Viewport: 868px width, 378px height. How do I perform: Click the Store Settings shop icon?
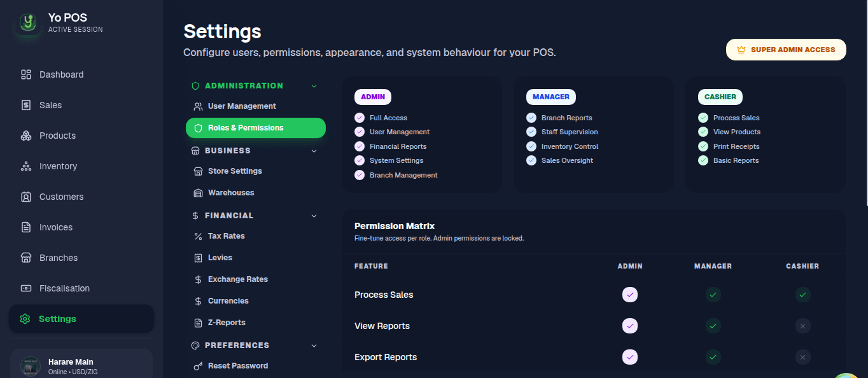pos(198,171)
